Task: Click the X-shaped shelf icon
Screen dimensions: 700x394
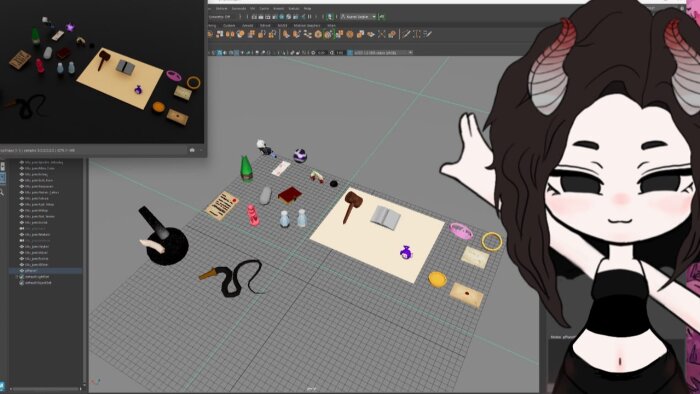Action: (382, 34)
